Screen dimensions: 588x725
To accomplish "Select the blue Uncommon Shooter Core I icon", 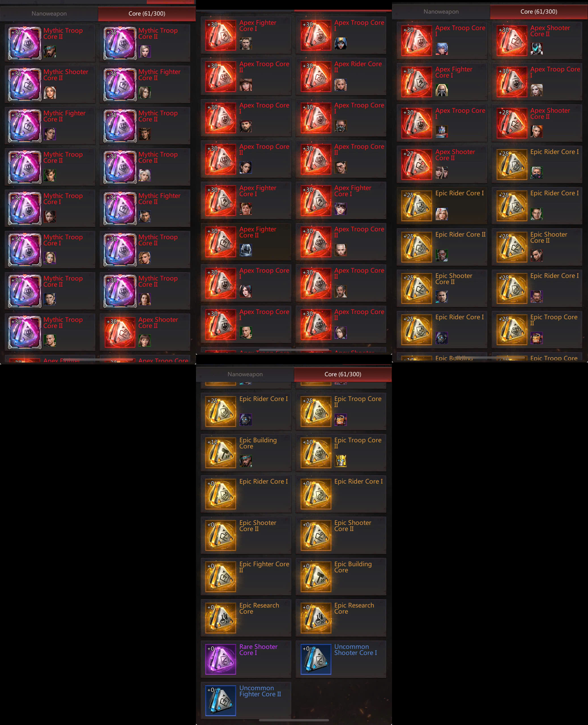I will (x=316, y=659).
